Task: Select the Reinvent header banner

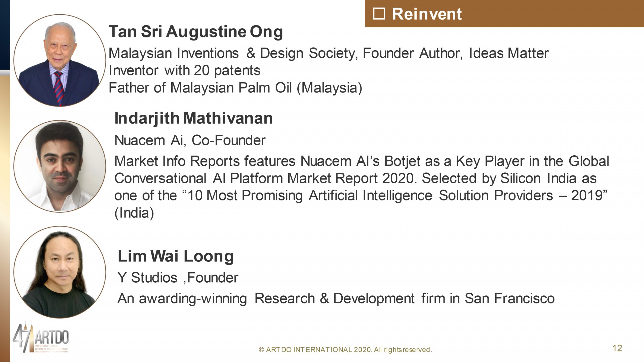Action: (504, 14)
